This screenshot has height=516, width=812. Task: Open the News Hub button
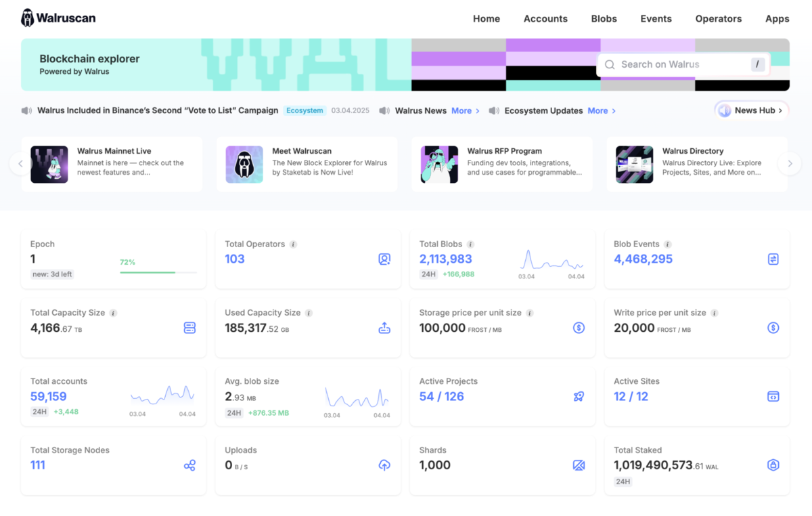pyautogui.click(x=752, y=110)
